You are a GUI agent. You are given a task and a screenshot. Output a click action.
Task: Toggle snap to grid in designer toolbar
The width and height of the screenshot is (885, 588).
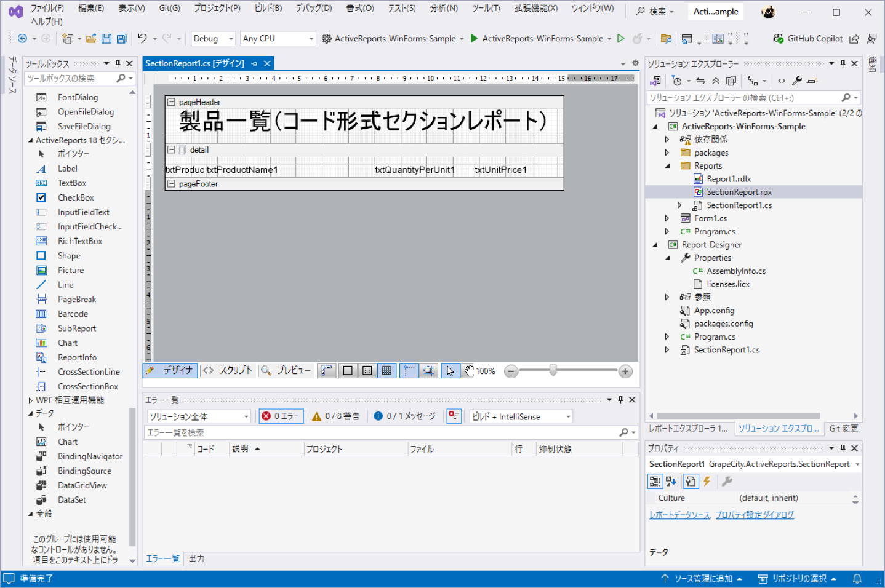pyautogui.click(x=429, y=371)
